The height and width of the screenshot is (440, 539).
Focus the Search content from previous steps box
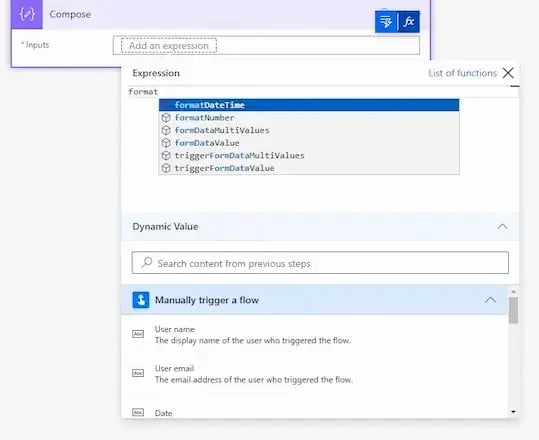click(320, 263)
